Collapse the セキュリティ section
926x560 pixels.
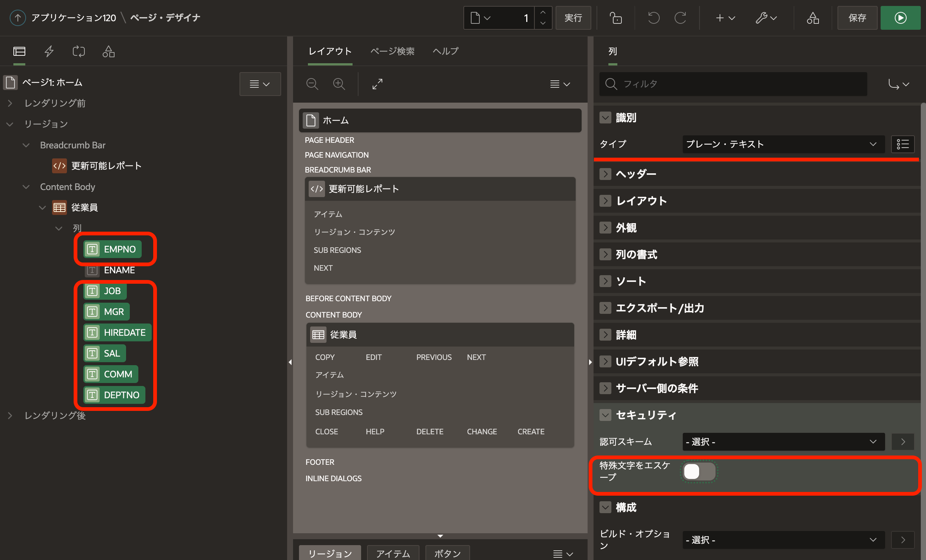tap(605, 415)
